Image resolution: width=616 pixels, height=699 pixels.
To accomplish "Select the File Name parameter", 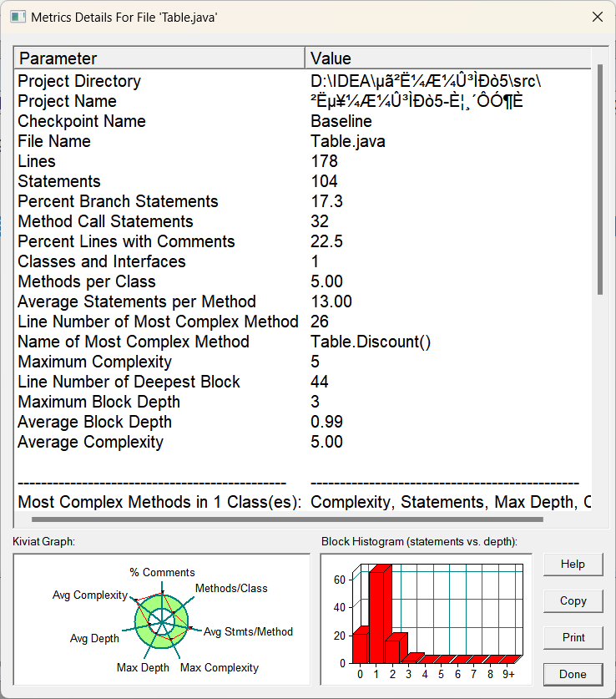I will (x=54, y=141).
